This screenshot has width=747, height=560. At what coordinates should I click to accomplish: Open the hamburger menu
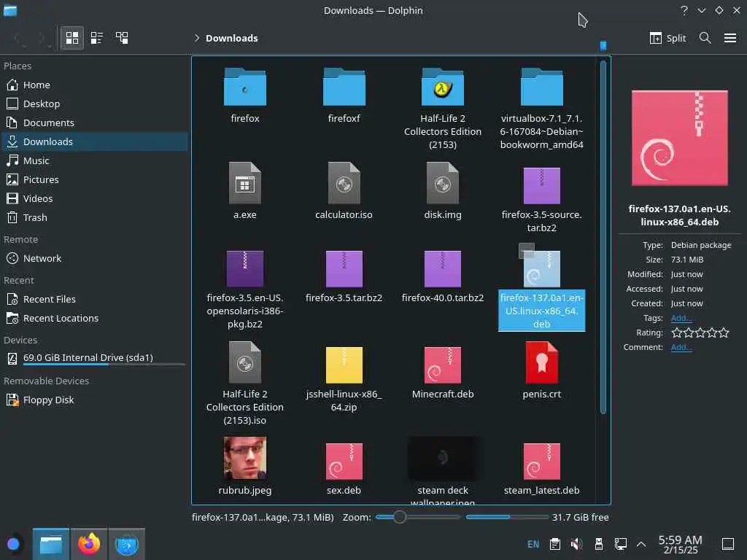click(x=730, y=38)
